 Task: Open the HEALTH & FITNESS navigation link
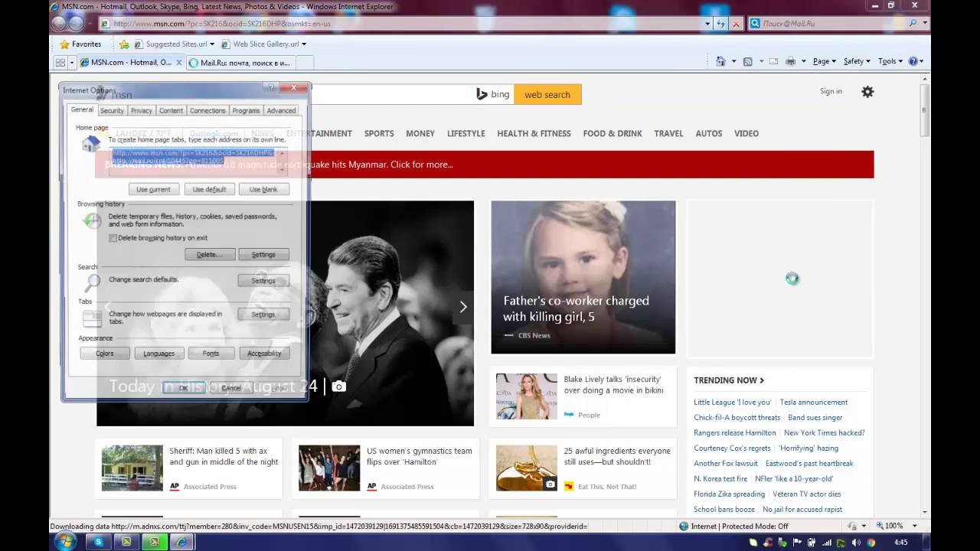coord(534,133)
